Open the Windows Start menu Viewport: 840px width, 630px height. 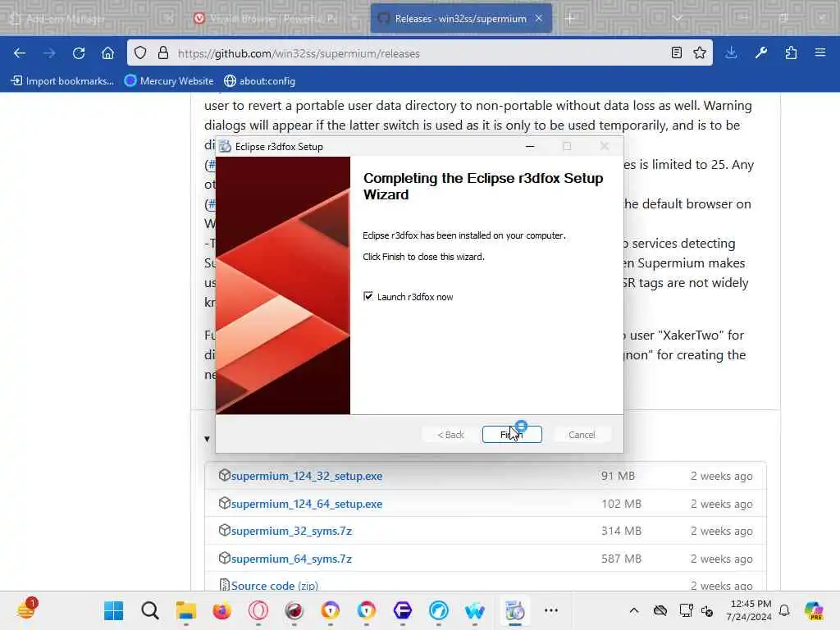tap(113, 610)
